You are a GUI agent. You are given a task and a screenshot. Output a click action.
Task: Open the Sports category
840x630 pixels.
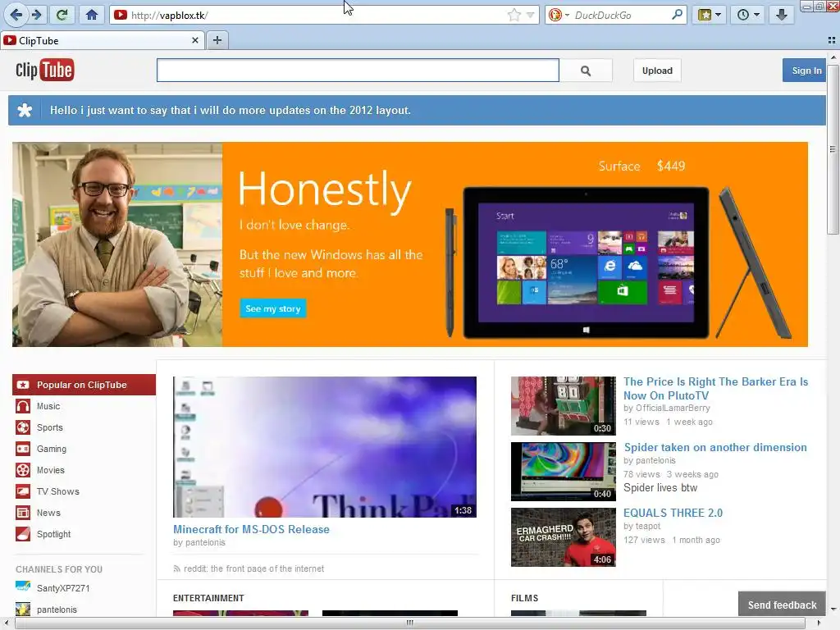tap(50, 427)
